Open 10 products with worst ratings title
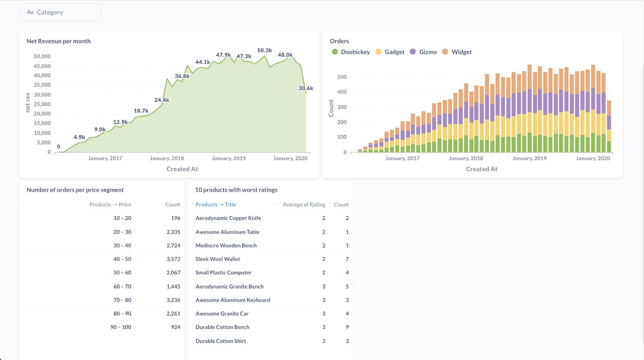This screenshot has height=360, width=644. click(236, 190)
